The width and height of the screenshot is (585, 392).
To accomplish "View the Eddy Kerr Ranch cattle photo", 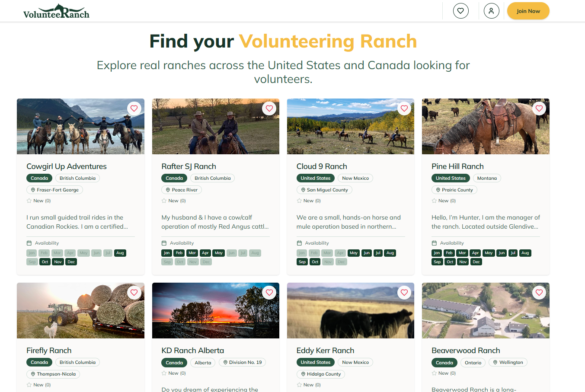I will pos(351,310).
